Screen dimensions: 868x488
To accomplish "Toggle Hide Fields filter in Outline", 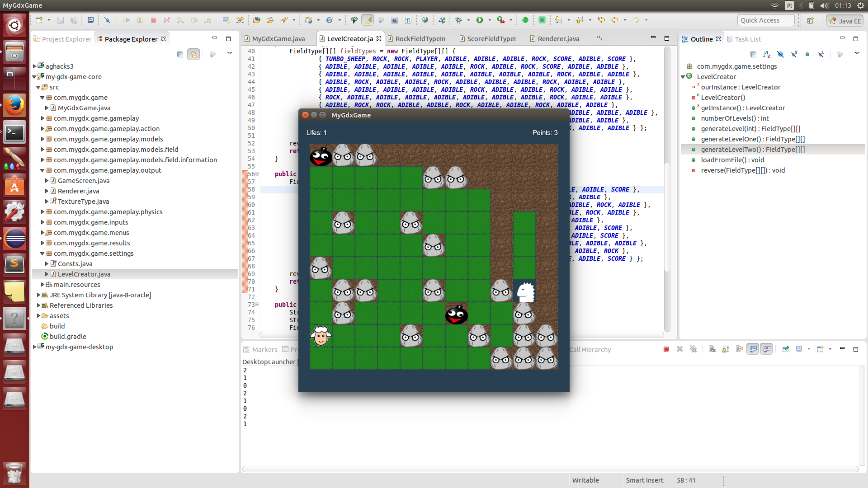I will click(x=780, y=54).
